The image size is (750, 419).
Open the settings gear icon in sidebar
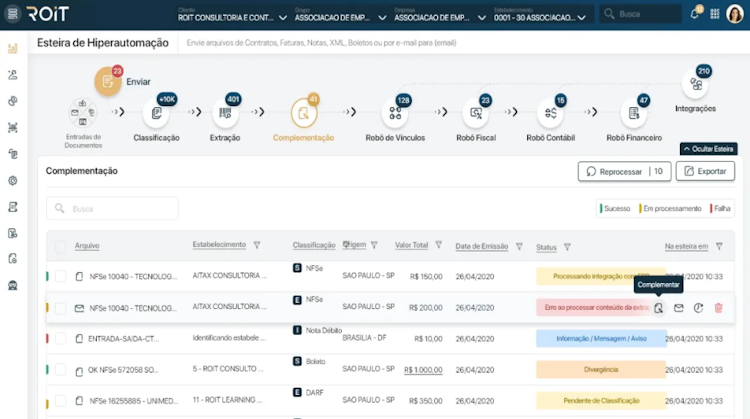click(x=13, y=181)
